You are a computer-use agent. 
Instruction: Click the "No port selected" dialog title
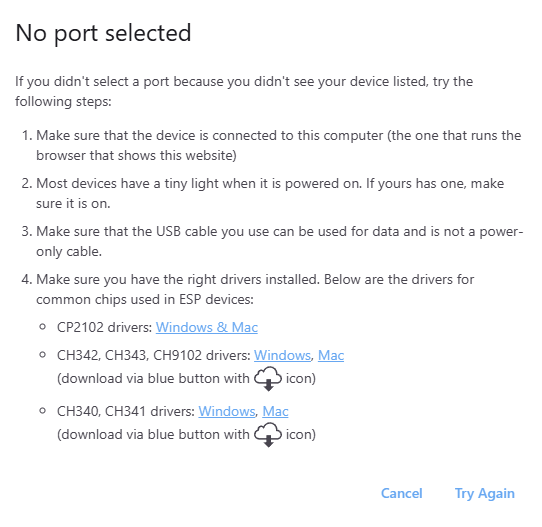[x=103, y=33]
